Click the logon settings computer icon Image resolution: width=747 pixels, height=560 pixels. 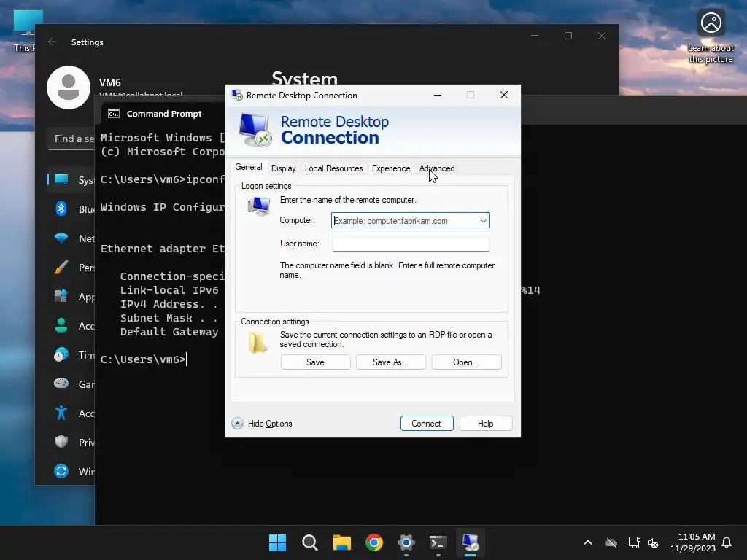coord(259,206)
